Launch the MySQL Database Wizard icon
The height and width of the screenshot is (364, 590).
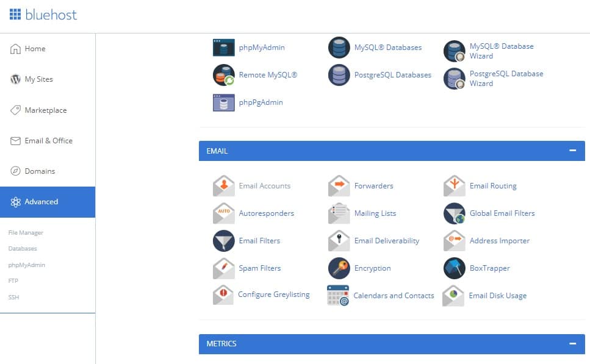coord(454,51)
